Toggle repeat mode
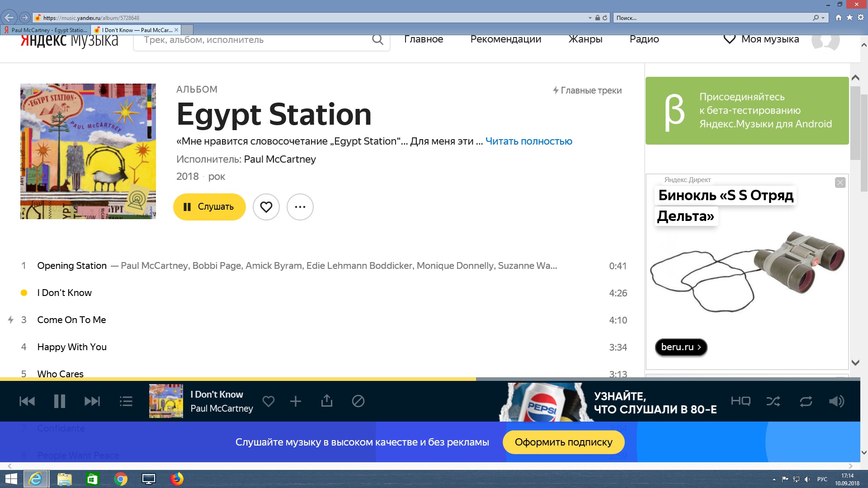868x488 pixels. [806, 401]
